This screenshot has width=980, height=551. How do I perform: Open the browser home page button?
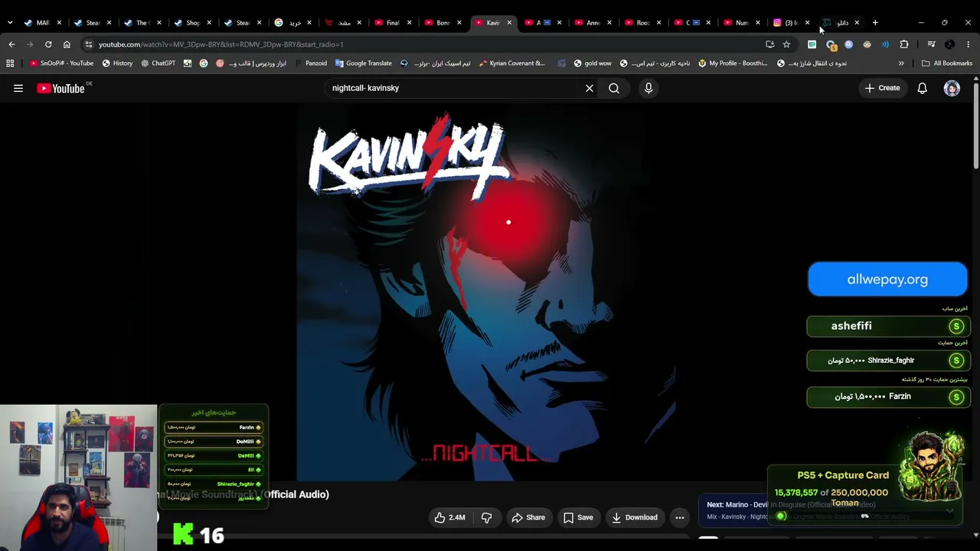coord(67,44)
